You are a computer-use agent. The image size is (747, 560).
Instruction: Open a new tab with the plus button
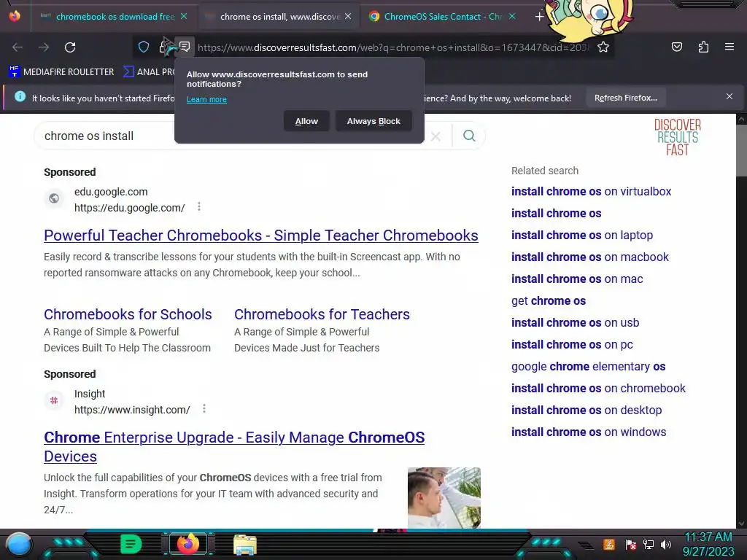coord(539,17)
